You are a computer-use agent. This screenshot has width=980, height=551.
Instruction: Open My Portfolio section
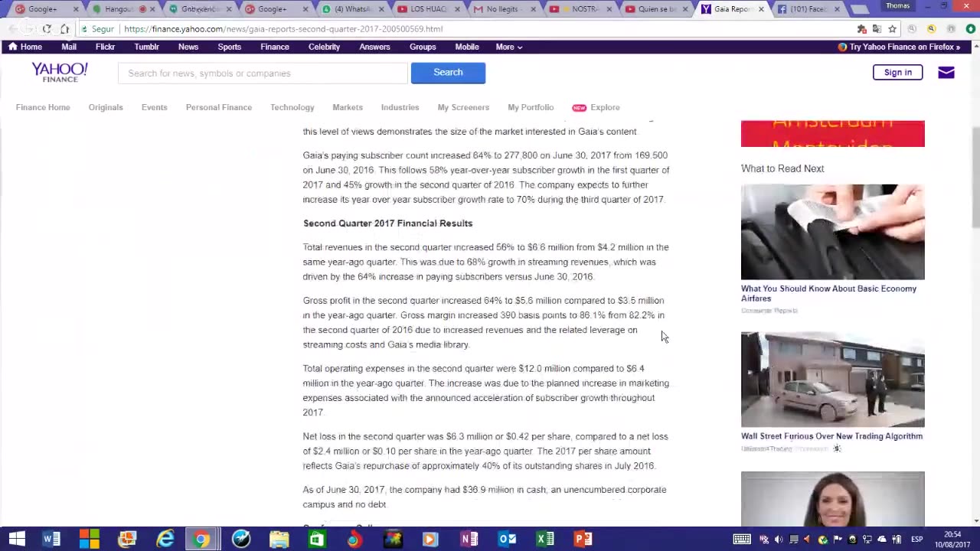click(x=531, y=107)
